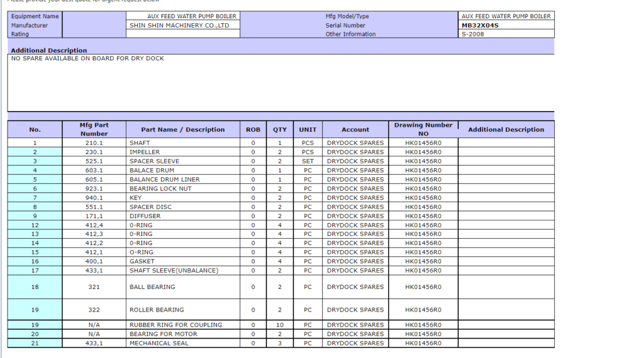Image resolution: width=644 pixels, height=358 pixels.
Task: Click the UNIT column header
Action: click(x=308, y=129)
